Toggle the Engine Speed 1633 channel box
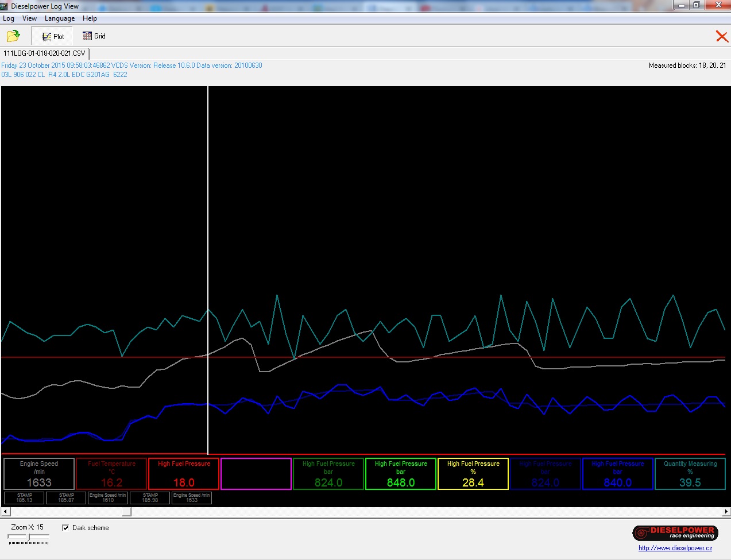731x560 pixels. (39, 474)
